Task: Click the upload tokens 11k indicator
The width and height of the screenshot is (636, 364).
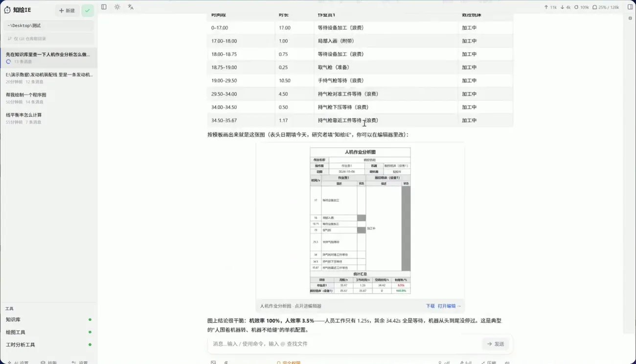Action: 550,7
